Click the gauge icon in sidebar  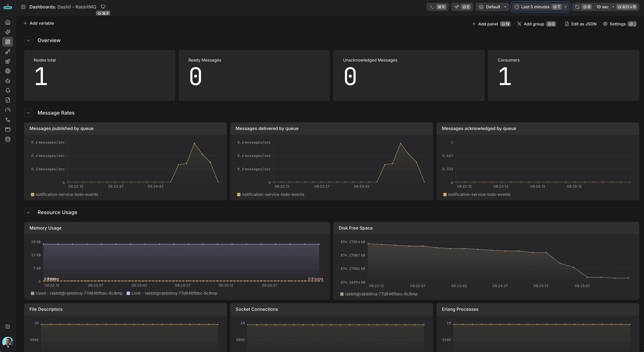(x=8, y=110)
